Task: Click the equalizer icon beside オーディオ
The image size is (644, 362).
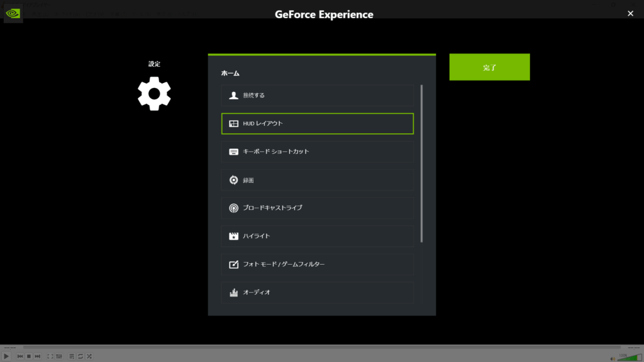Action: click(234, 292)
